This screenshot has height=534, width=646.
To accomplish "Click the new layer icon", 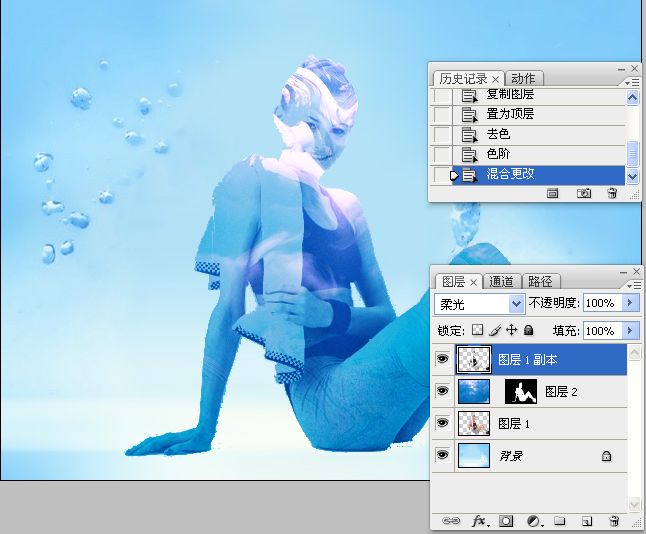I will (x=587, y=521).
